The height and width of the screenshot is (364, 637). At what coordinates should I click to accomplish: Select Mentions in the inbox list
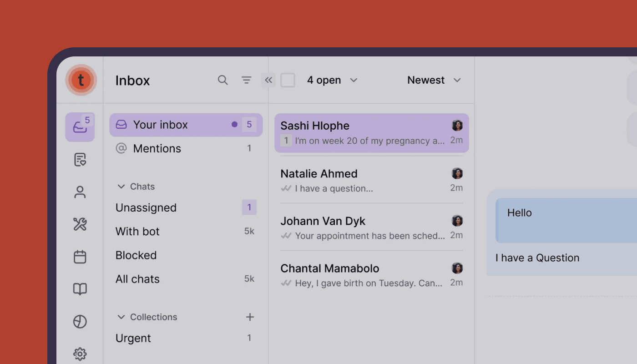coord(157,148)
